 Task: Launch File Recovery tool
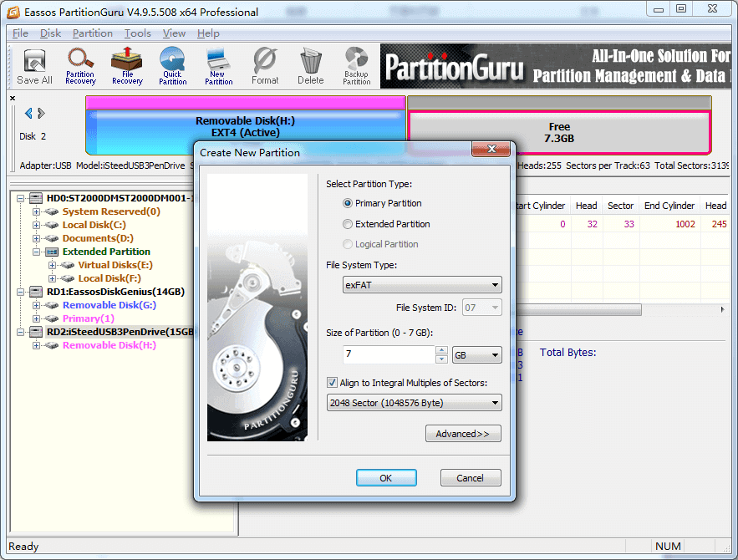click(x=127, y=67)
